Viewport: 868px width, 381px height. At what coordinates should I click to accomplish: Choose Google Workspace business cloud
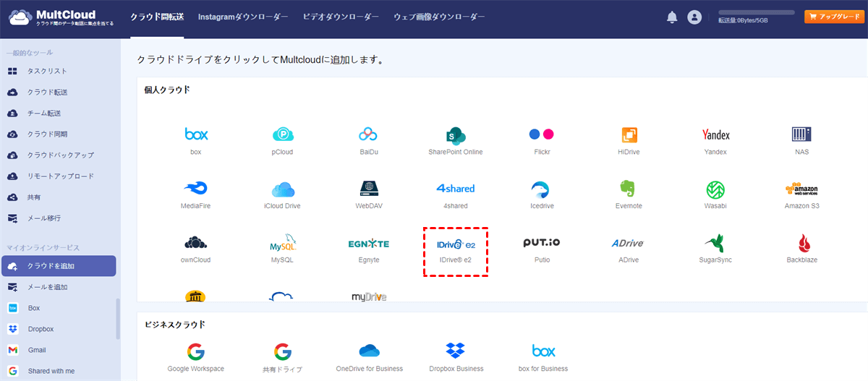coord(196,352)
